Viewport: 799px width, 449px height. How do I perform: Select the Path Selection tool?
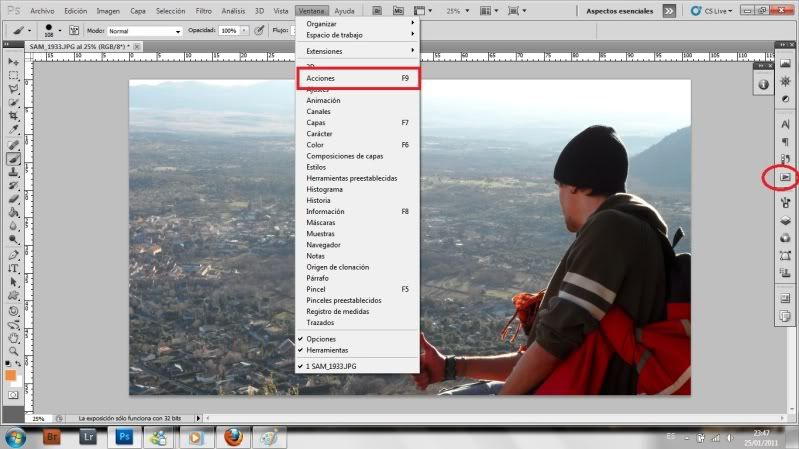click(13, 282)
